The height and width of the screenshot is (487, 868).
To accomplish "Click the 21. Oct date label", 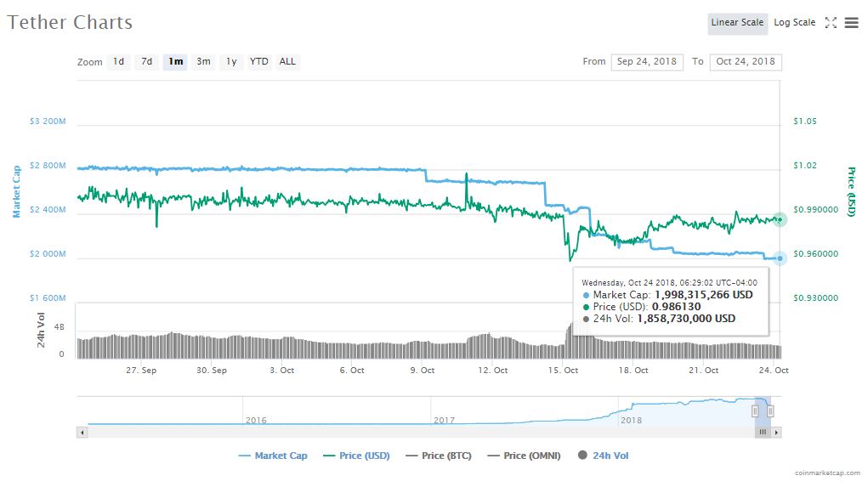I will pyautogui.click(x=704, y=371).
